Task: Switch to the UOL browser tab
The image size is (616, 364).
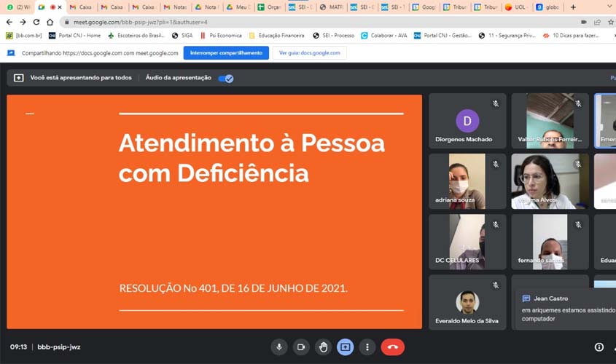Action: tap(518, 7)
